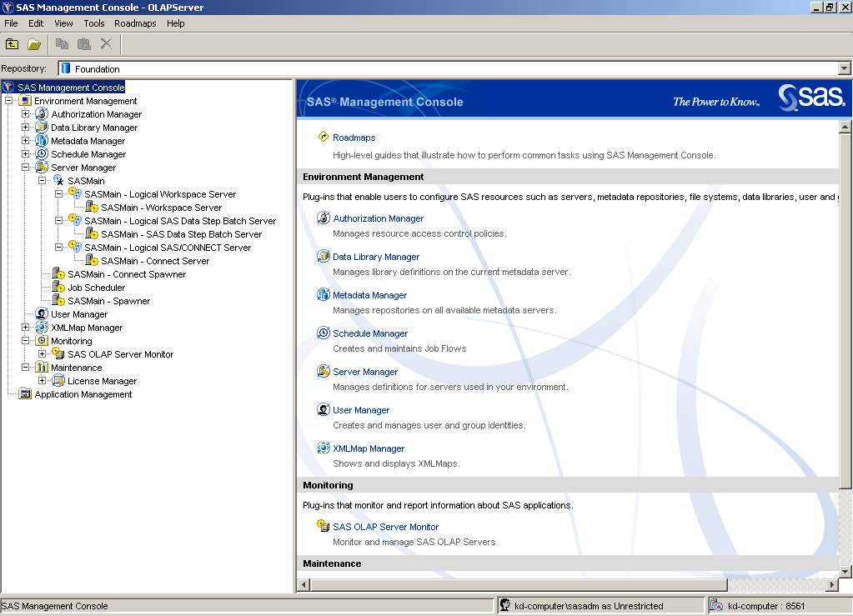Screen dimensions: 853x616
Task: Select SASMain - SAS Data Step Batch Server
Action: click(x=181, y=234)
